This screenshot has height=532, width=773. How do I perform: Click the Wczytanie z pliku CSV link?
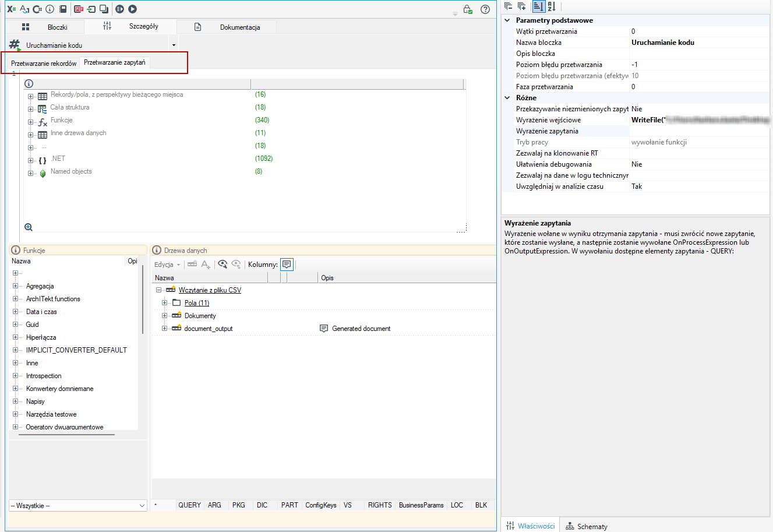tap(210, 290)
